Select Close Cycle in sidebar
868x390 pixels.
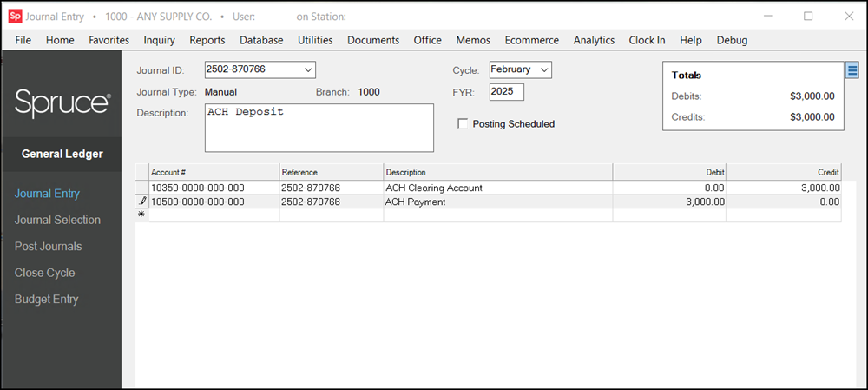pyautogui.click(x=45, y=273)
